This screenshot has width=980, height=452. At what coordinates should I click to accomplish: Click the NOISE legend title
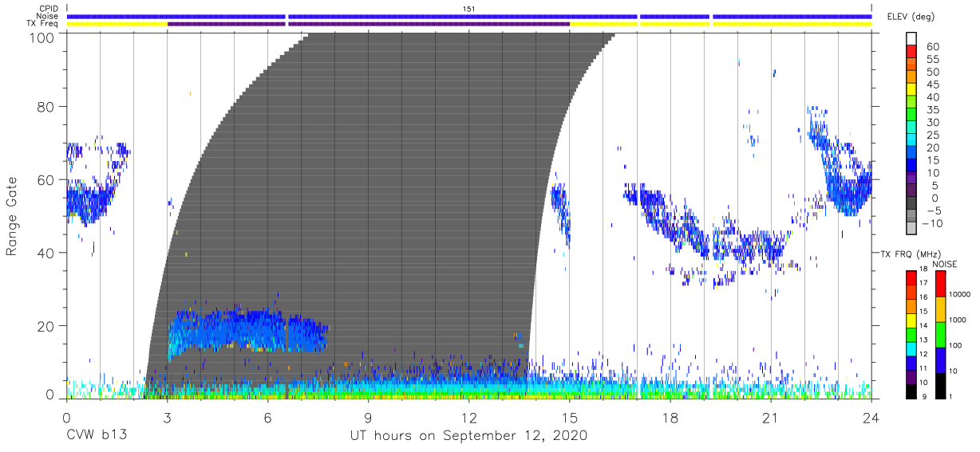click(946, 264)
